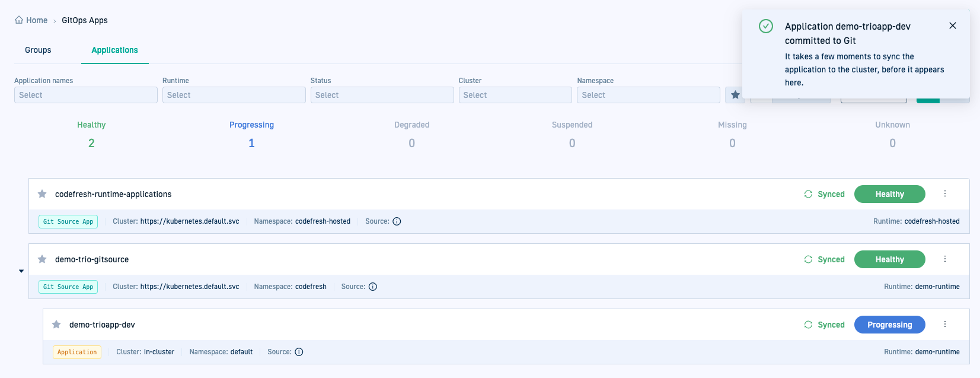Click the favorites filter star button
980x378 pixels.
click(735, 95)
